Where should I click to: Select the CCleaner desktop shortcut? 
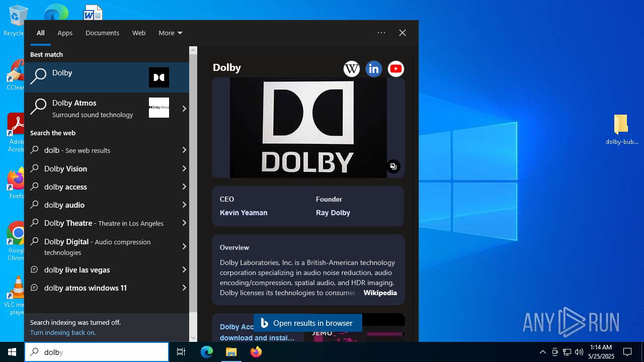15,75
